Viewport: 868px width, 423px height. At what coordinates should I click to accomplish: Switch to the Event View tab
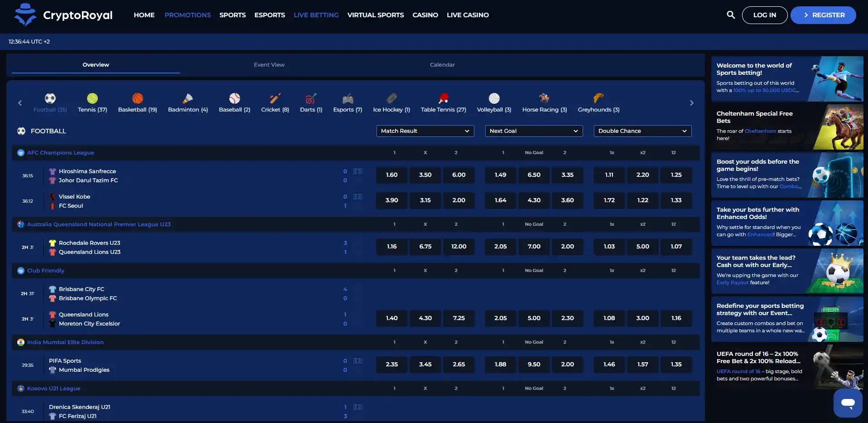[269, 65]
